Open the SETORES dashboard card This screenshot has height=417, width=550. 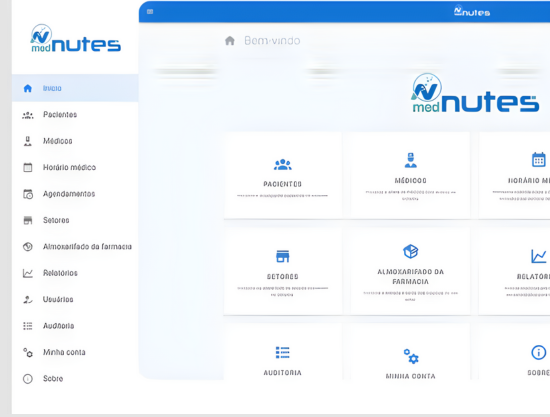(x=283, y=271)
